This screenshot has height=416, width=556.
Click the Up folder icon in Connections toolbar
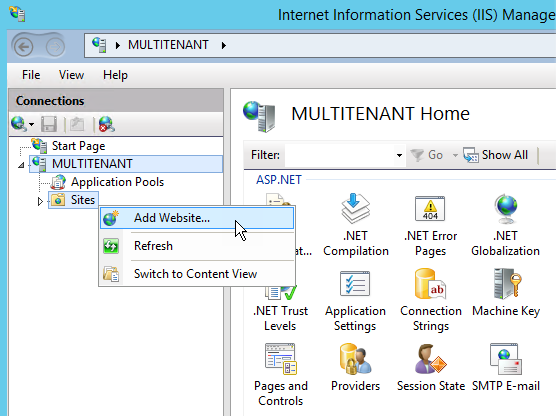[77, 124]
